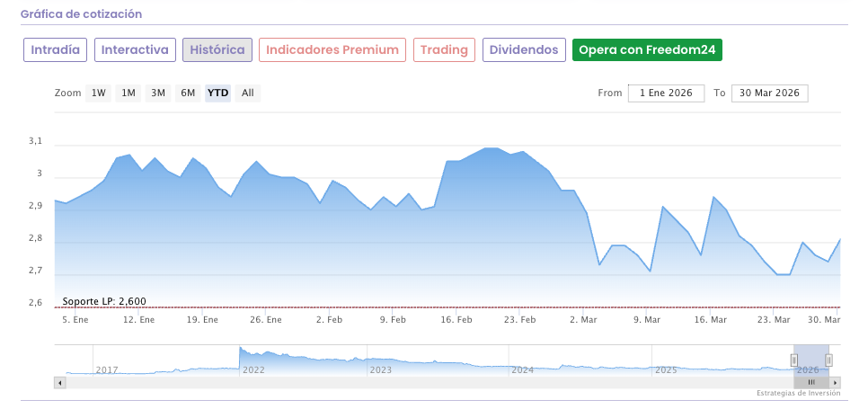Switch to the Interactiva tab
868x409 pixels.
(135, 49)
